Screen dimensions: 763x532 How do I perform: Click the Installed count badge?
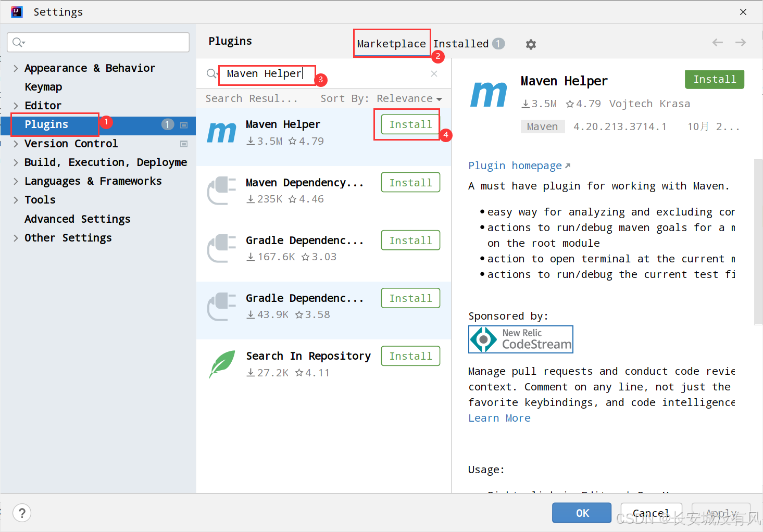tap(498, 44)
